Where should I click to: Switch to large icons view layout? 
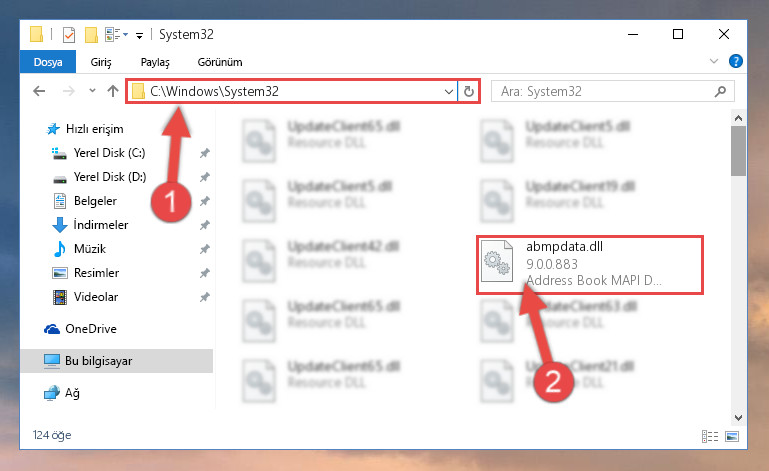click(732, 436)
